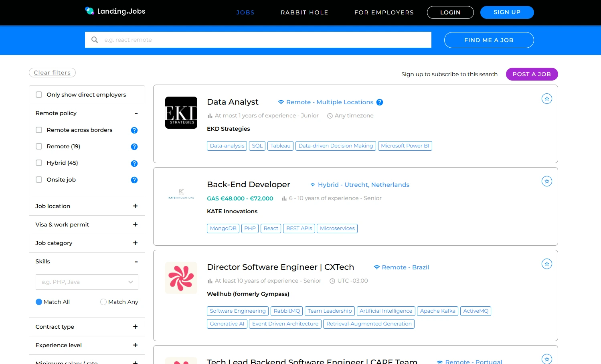Click clock icon beside UTC -03:00
Screen dimensions: 601x364
[x=332, y=281]
